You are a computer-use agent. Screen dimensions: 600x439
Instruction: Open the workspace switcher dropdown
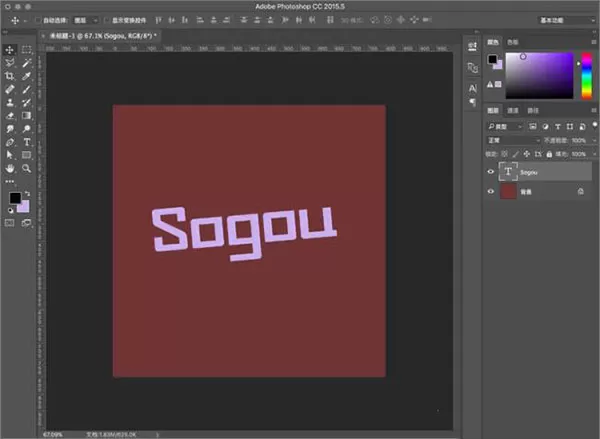567,20
